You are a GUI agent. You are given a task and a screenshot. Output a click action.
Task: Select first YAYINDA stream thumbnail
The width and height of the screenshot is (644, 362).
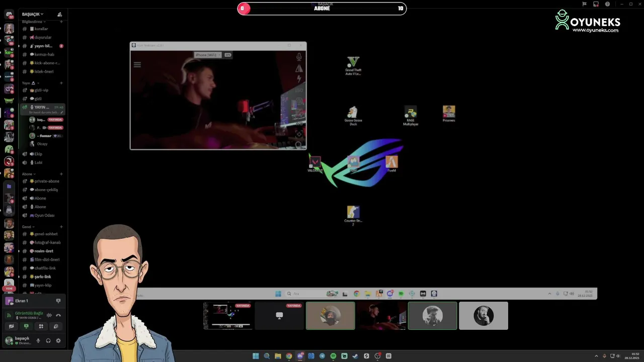click(x=227, y=316)
